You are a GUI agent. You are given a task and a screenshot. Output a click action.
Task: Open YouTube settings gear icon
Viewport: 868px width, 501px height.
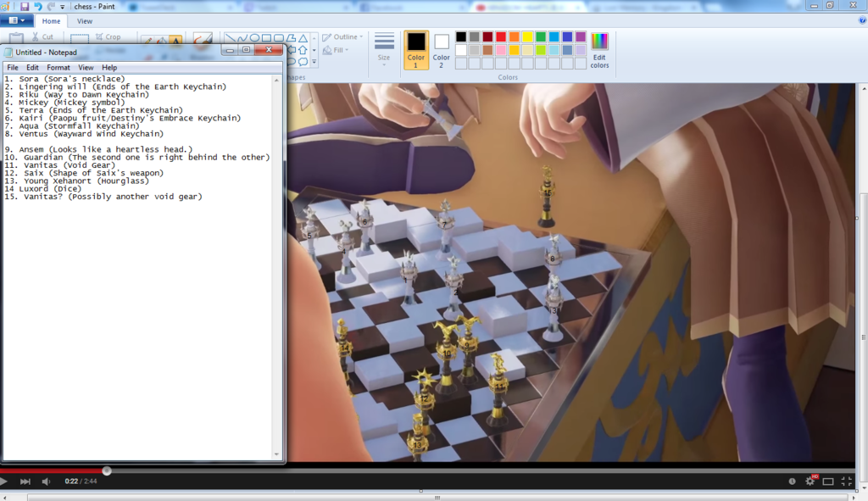810,482
